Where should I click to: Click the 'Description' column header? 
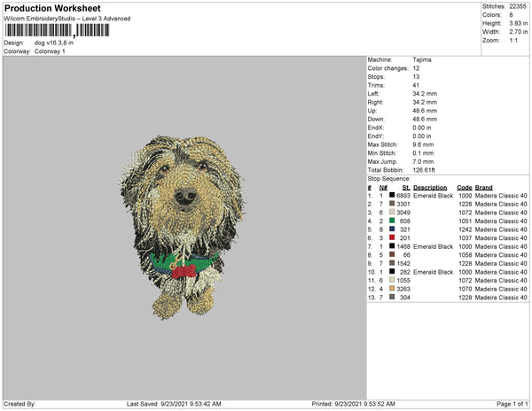click(x=430, y=188)
